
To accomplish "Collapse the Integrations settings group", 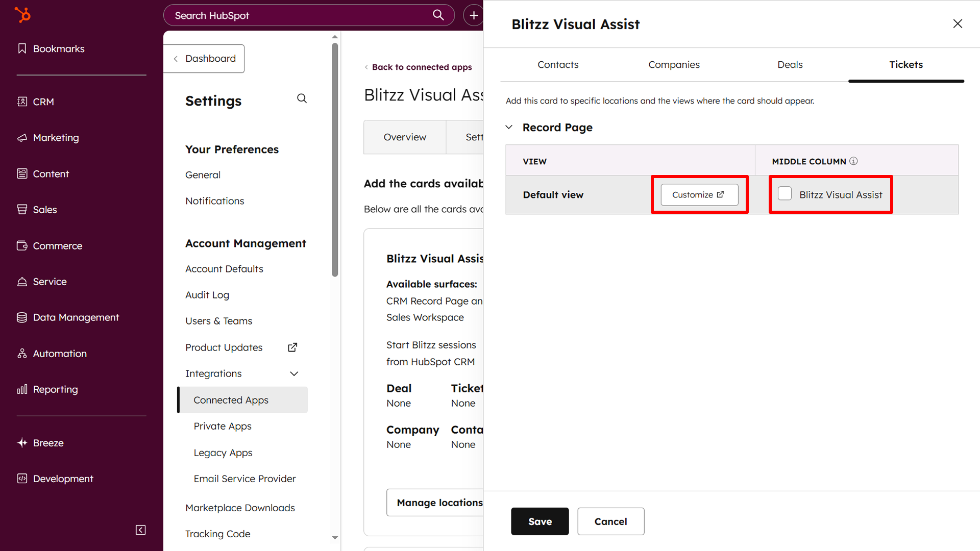I will click(x=294, y=373).
